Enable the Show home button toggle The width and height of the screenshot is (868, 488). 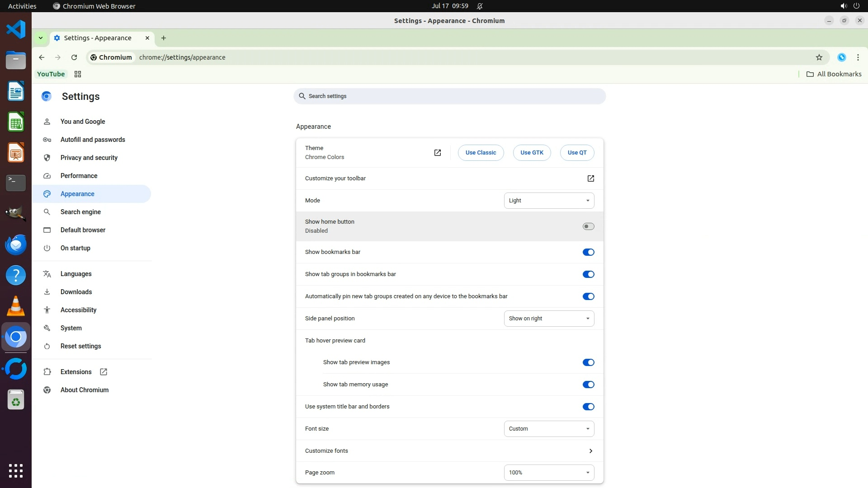[588, 226]
